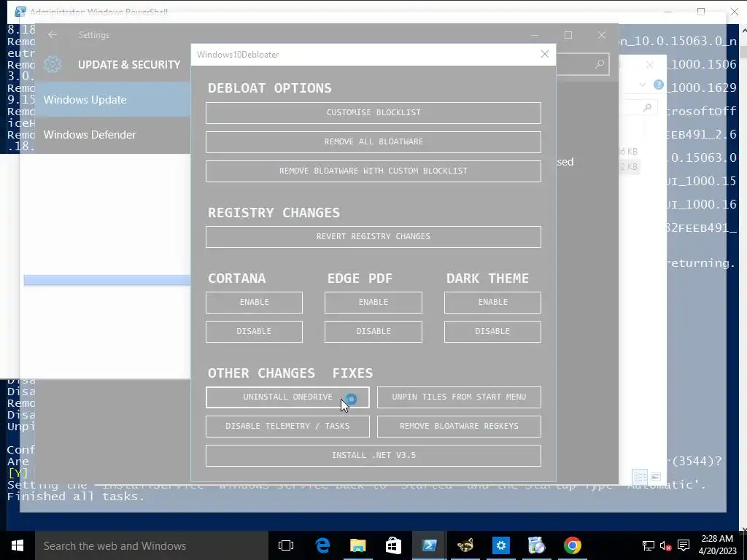Switch to PowerShell from taskbar
This screenshot has width=747, height=560.
429,545
